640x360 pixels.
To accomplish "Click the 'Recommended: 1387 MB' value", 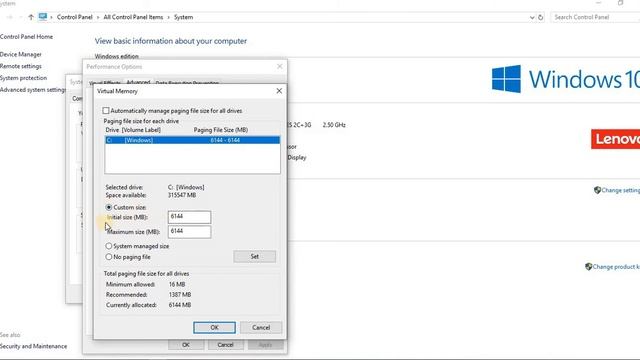I will coord(180,294).
